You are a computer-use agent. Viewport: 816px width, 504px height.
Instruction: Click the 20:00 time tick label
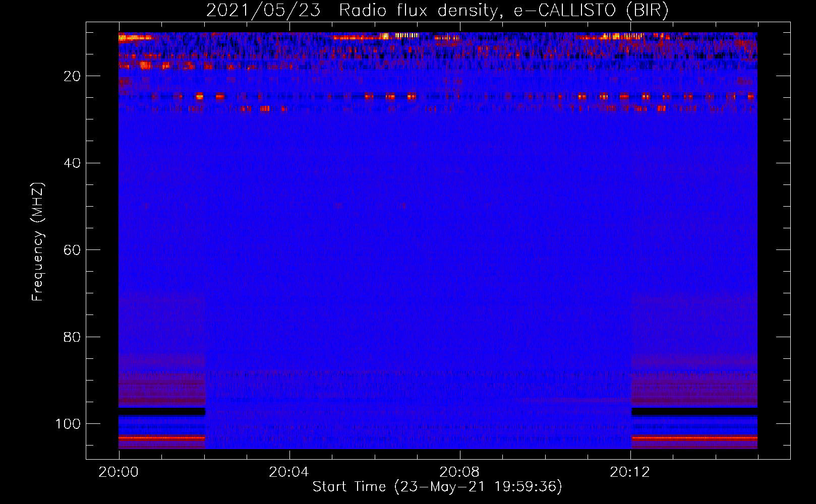[x=119, y=472]
